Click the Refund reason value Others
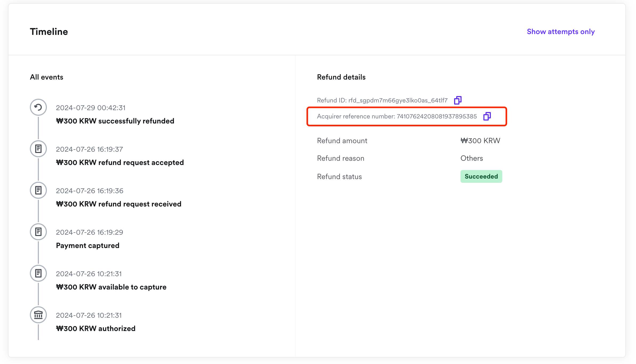This screenshot has height=364, width=636. click(472, 158)
